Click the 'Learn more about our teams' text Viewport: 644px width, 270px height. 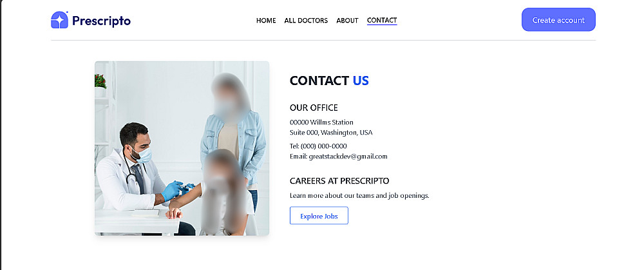(359, 196)
